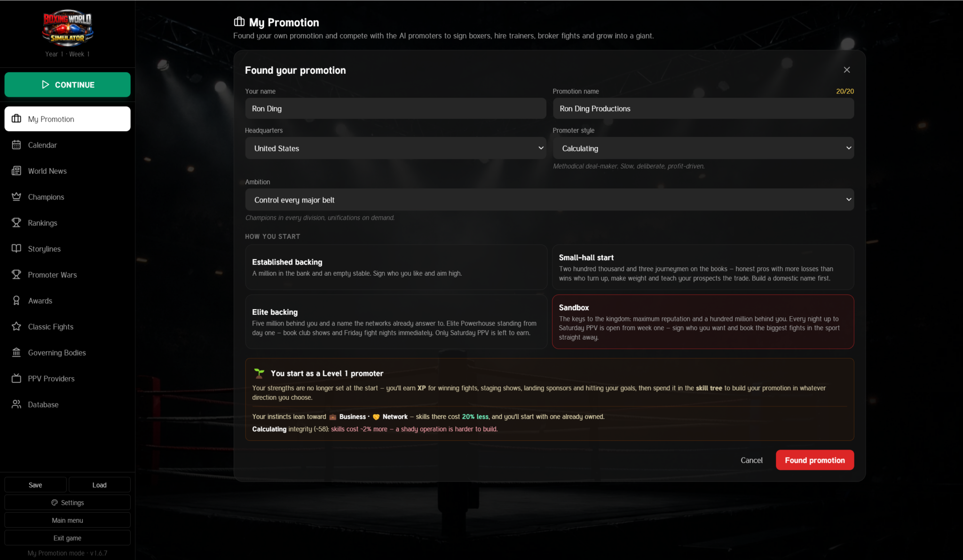Click the World News newspaper icon
963x560 pixels.
[16, 171]
